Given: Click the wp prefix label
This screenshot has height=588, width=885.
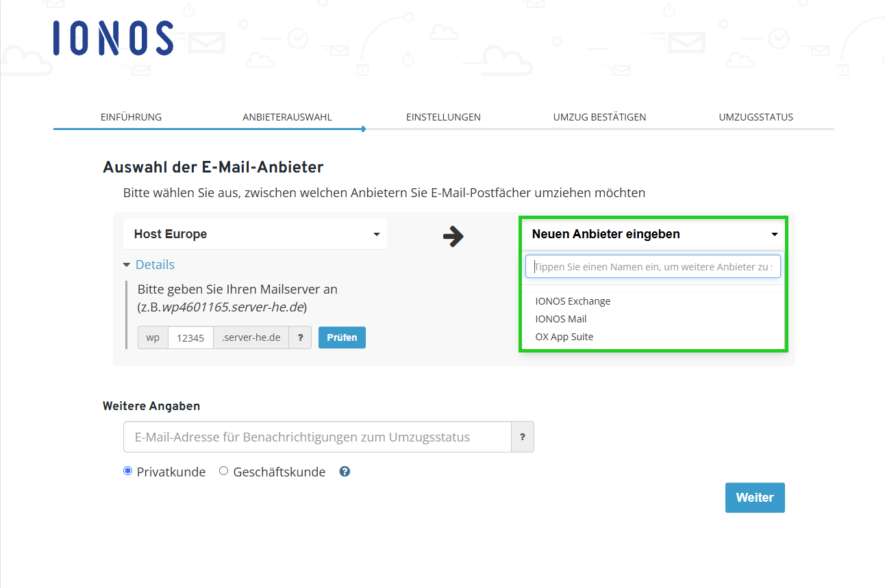Looking at the screenshot, I should click(153, 337).
